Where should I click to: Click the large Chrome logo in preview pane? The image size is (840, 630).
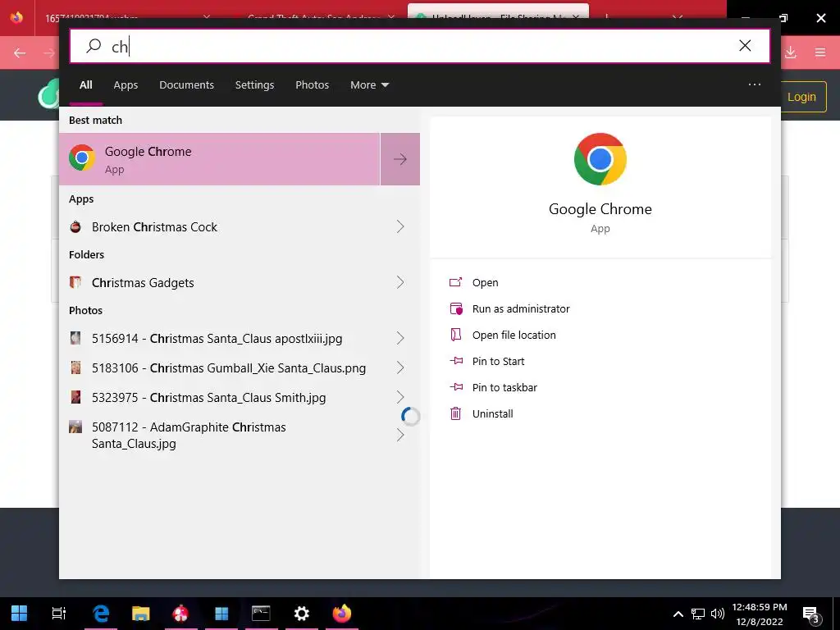[600, 159]
